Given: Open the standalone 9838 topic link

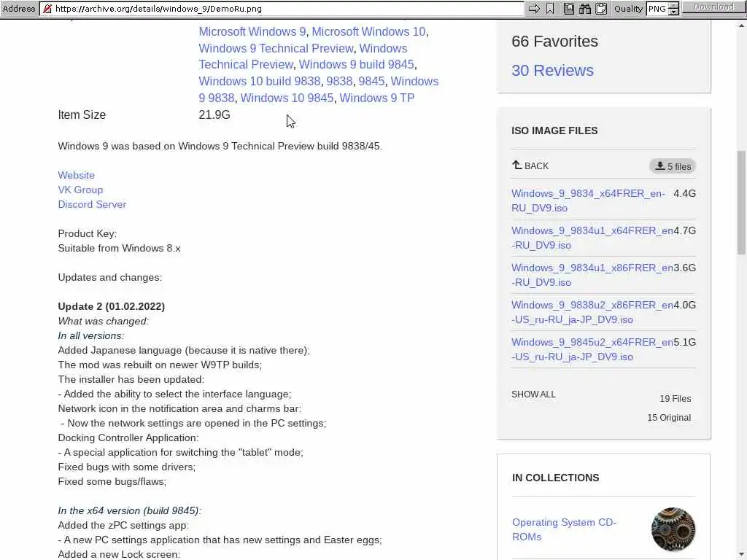Looking at the screenshot, I should 339,81.
